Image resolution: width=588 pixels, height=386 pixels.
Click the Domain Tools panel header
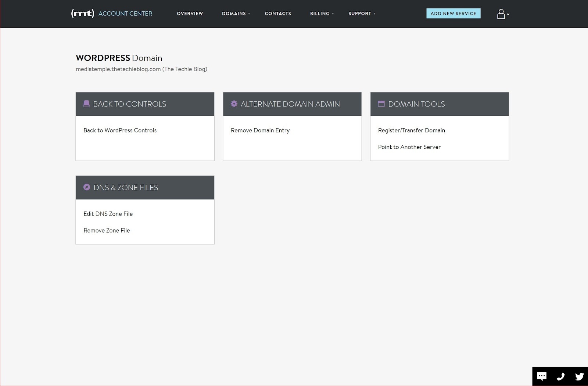tap(440, 104)
